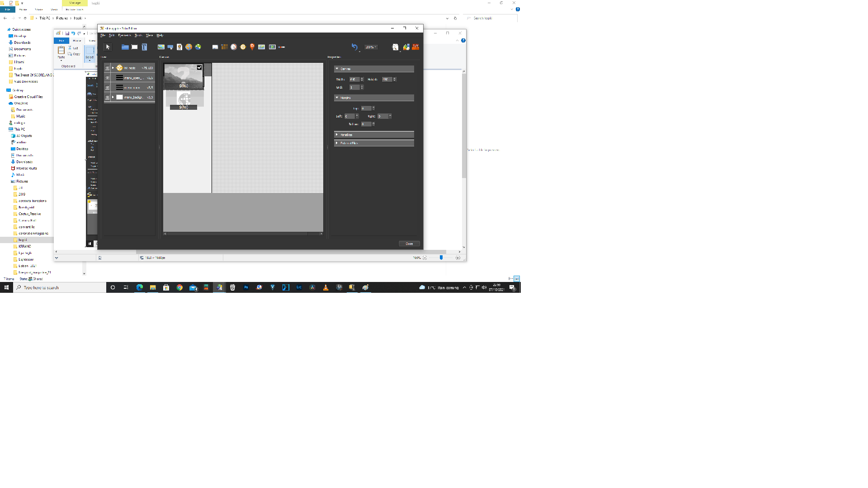Click the taskbar search box
Image resolution: width=868 pixels, height=488 pixels.
[60, 287]
